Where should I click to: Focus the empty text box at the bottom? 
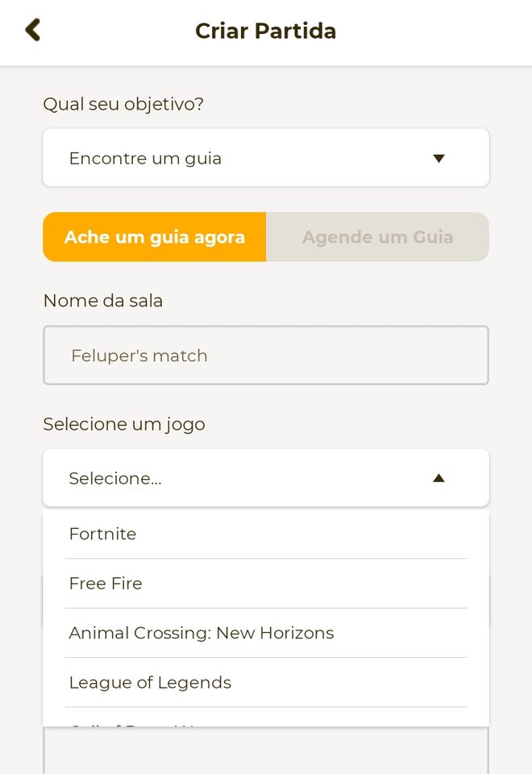pyautogui.click(x=266, y=751)
